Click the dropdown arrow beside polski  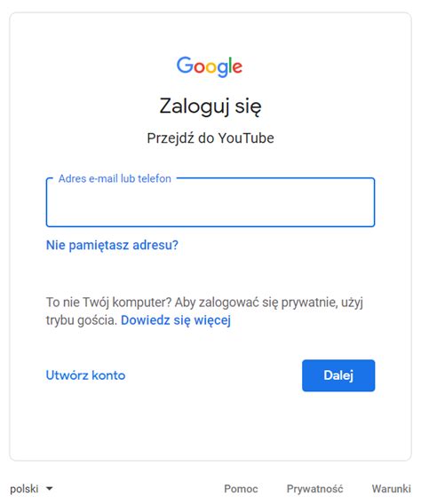coord(49,489)
